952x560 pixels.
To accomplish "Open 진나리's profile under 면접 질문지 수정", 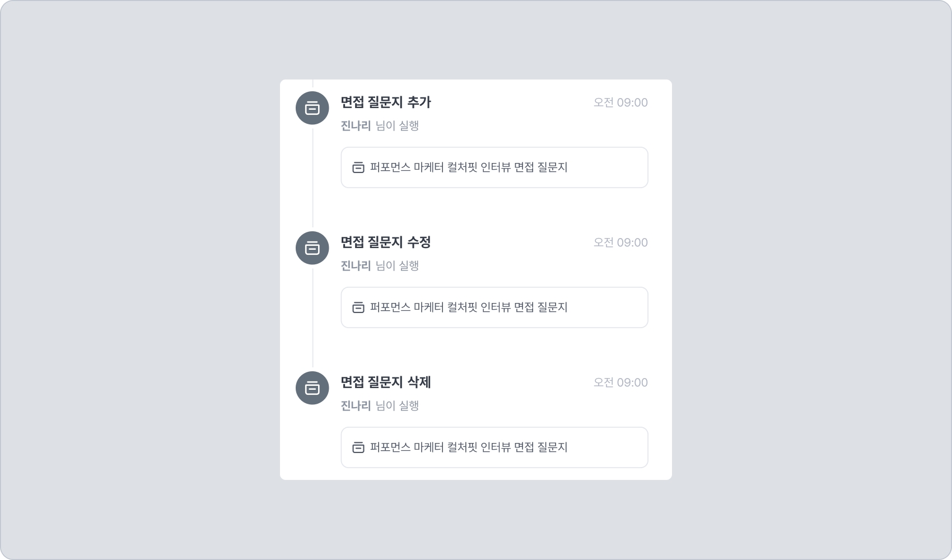I will click(356, 266).
